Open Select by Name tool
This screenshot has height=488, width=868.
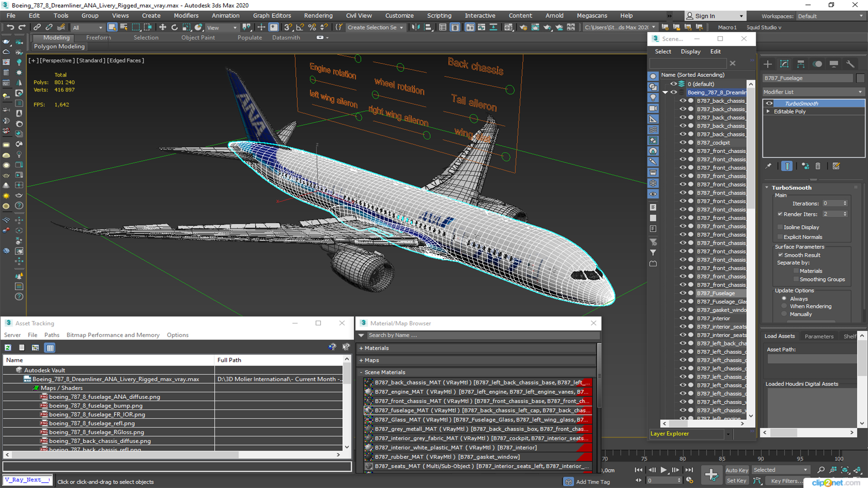[x=124, y=28]
